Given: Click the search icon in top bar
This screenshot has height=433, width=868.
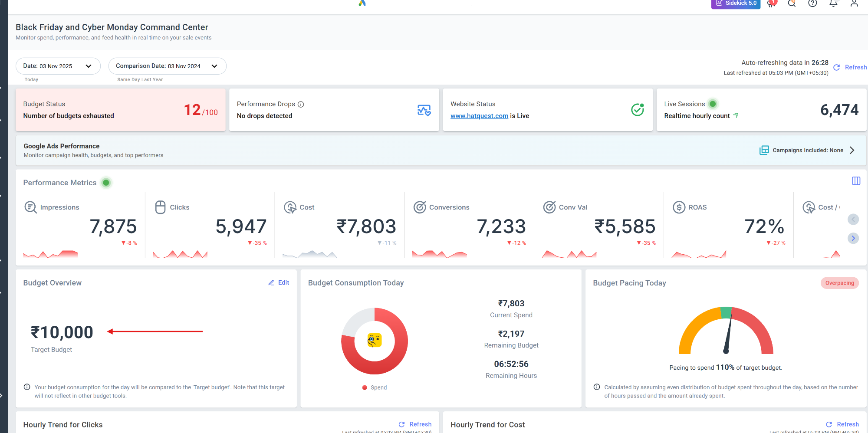Looking at the screenshot, I should pyautogui.click(x=792, y=3).
